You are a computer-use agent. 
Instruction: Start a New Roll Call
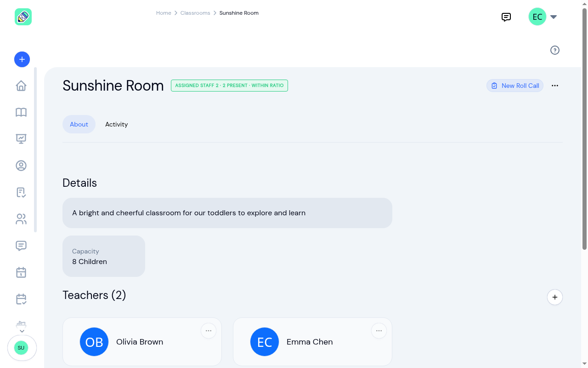coord(515,86)
